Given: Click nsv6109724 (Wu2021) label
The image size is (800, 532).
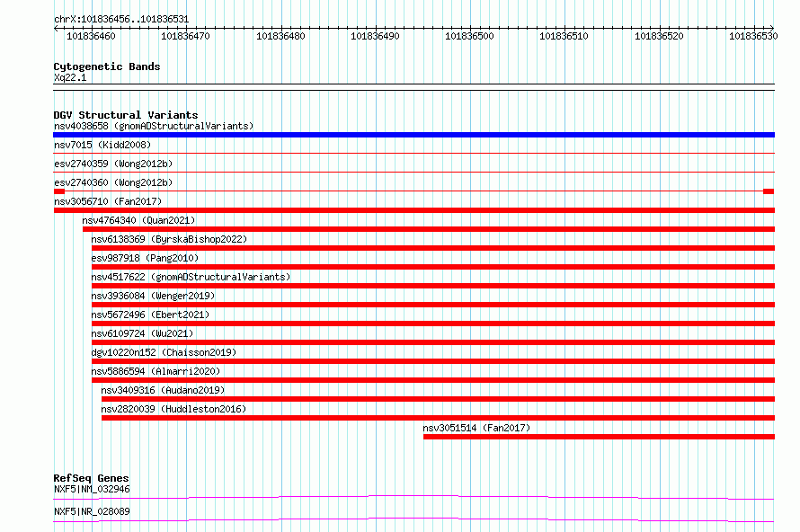Looking at the screenshot, I should 142,333.
